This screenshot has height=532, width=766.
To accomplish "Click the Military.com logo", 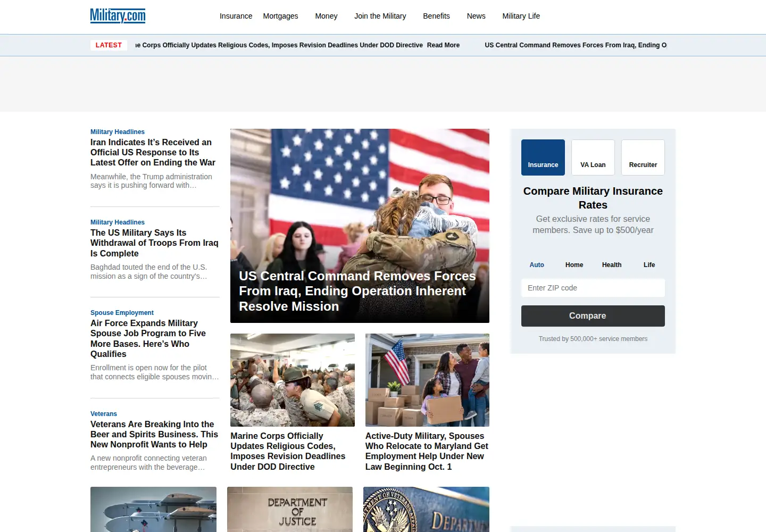I will pyautogui.click(x=118, y=16).
